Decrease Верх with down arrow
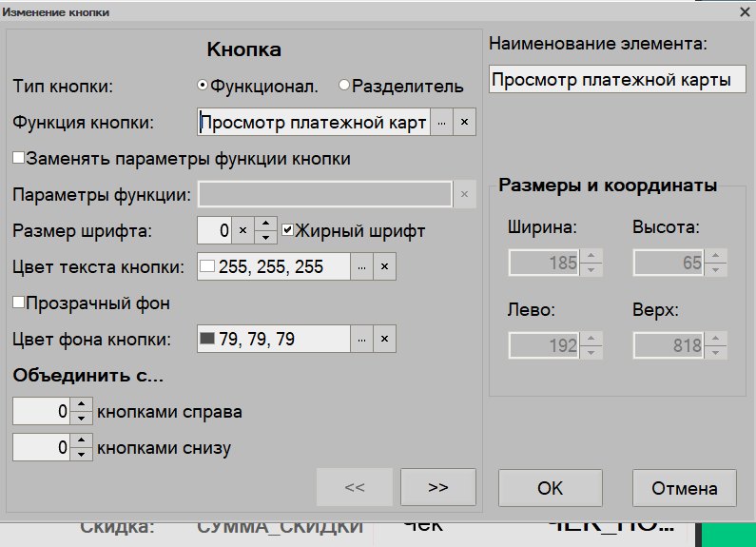 [715, 352]
